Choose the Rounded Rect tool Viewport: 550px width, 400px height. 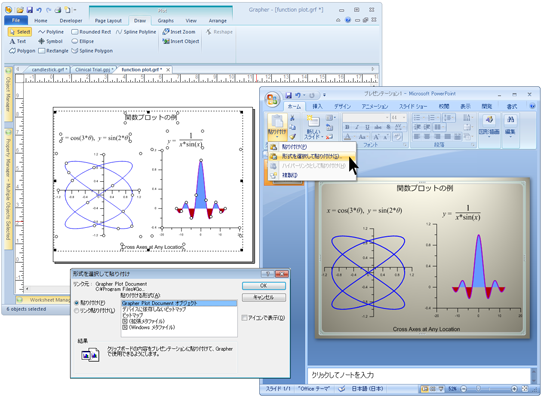coord(91,32)
